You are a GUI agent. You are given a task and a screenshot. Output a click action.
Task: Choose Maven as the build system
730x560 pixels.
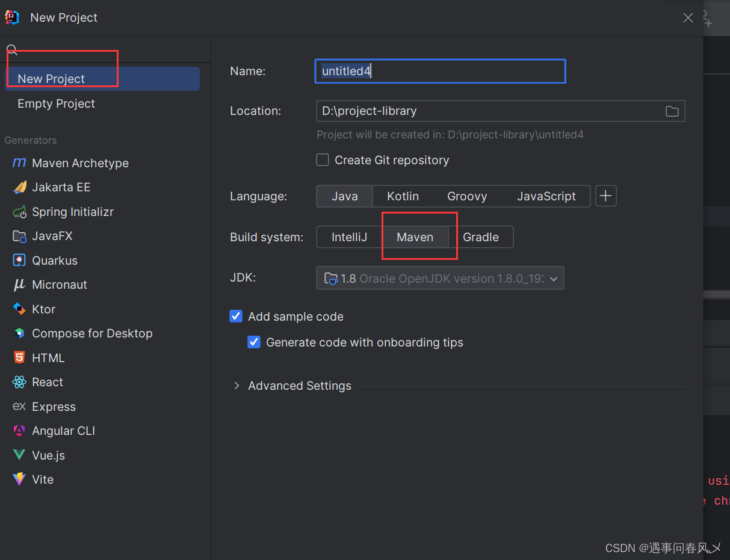click(415, 237)
